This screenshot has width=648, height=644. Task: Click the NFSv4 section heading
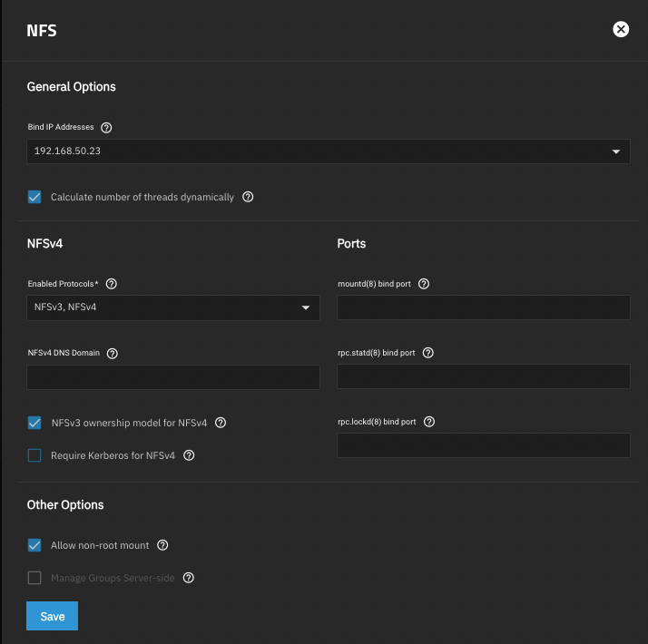point(44,244)
